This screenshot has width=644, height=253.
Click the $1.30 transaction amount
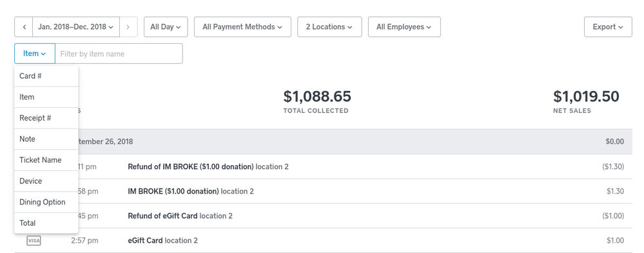tap(615, 191)
